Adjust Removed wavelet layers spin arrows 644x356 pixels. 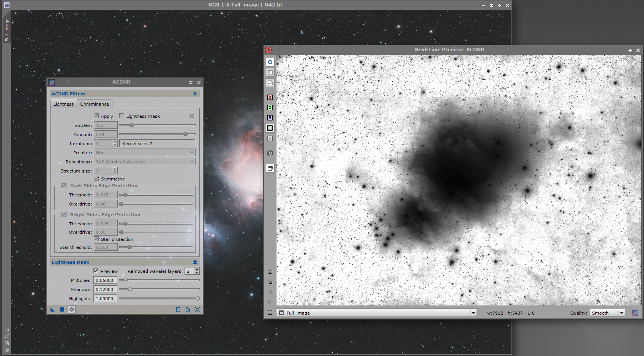pos(197,271)
